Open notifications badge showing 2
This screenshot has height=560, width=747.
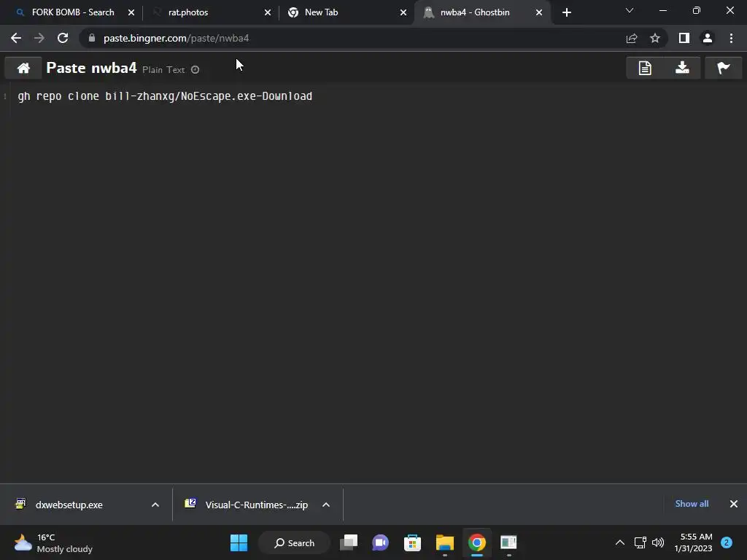point(727,542)
